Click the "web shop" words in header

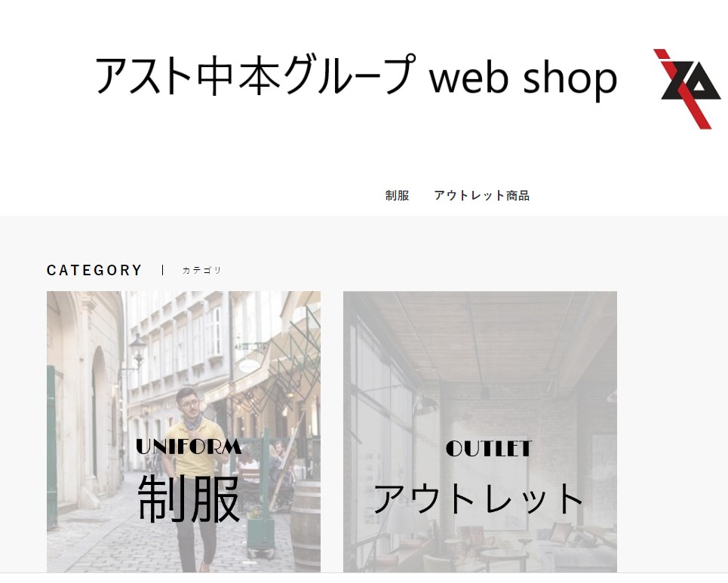pyautogui.click(x=524, y=78)
